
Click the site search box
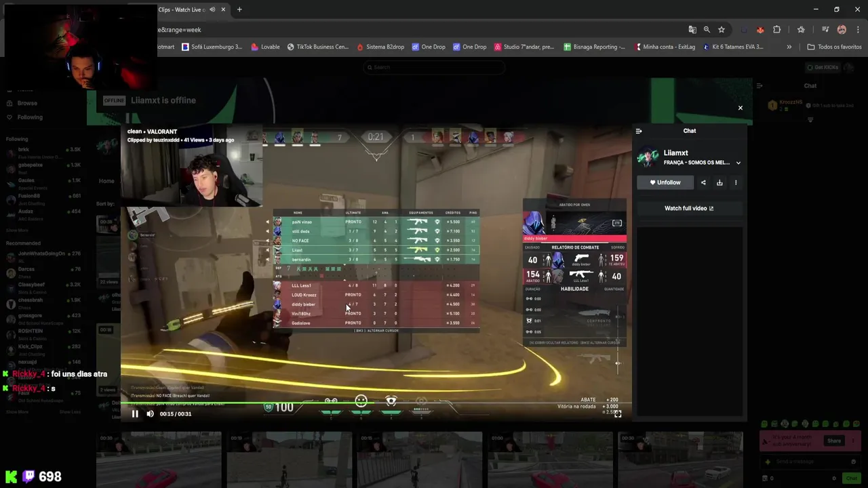click(x=434, y=67)
